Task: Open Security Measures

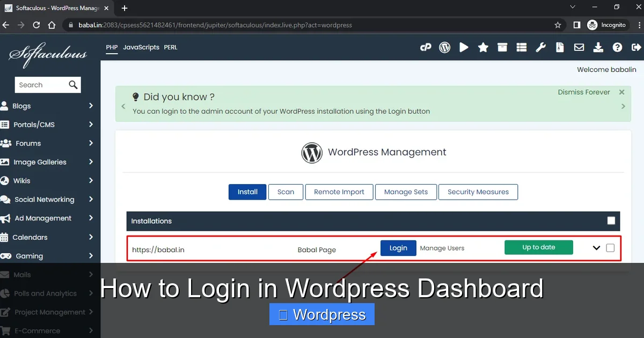Action: coord(478,192)
